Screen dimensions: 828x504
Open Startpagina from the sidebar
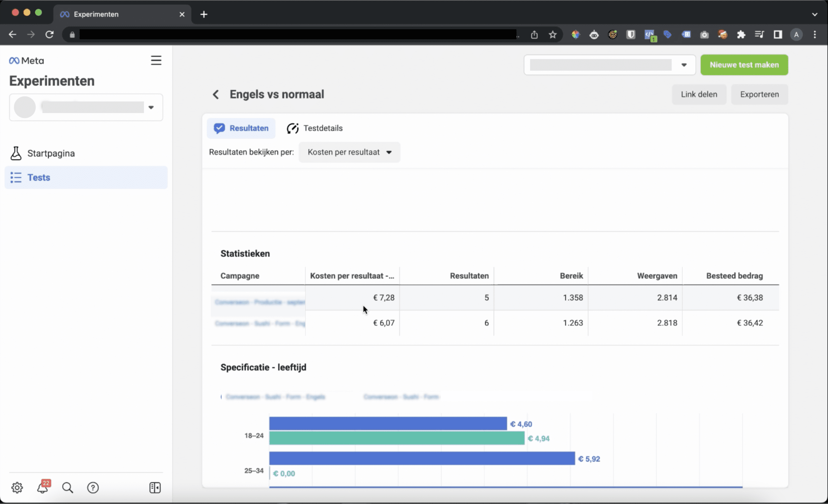(x=51, y=153)
